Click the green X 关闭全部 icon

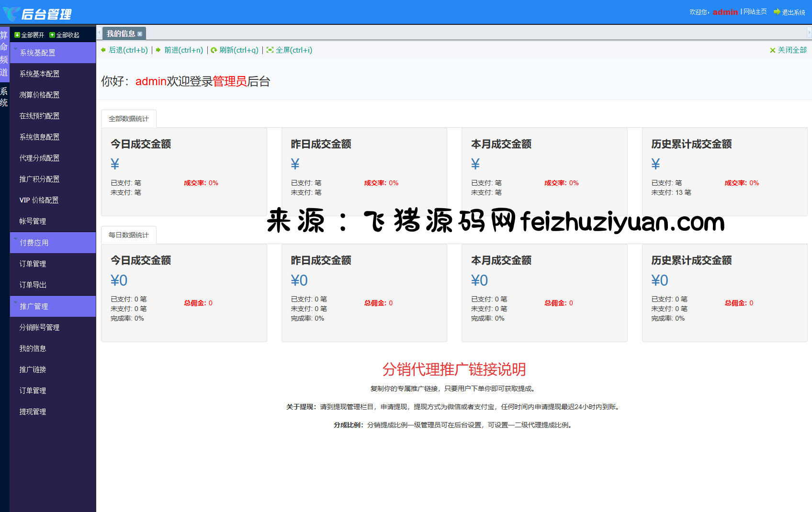[x=772, y=50]
